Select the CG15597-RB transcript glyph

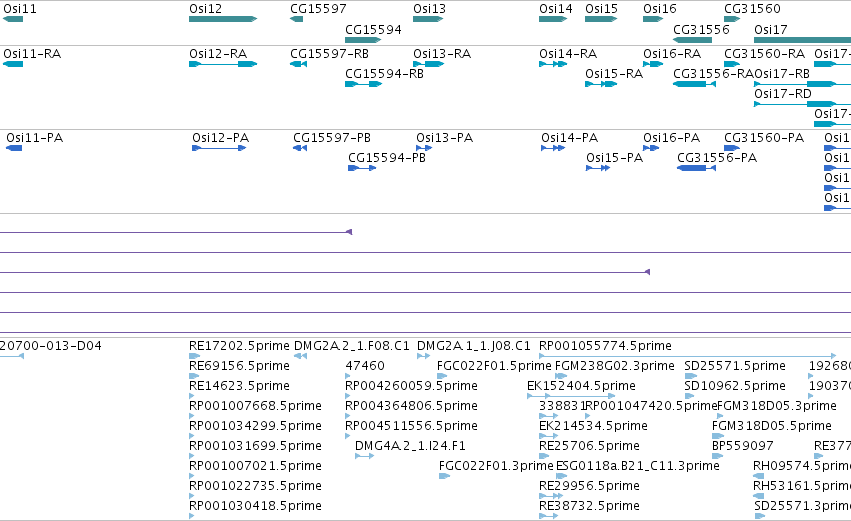(299, 64)
